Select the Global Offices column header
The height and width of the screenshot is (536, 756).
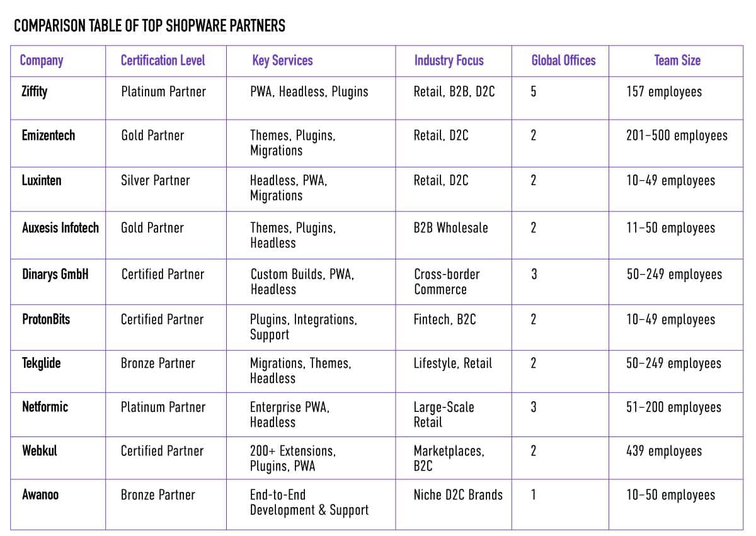pos(563,60)
